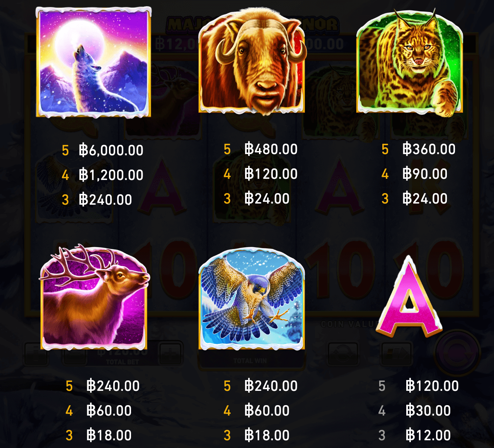This screenshot has width=494, height=448.
Task: Click the letter A ฿120.00 payout
Action: click(432, 385)
